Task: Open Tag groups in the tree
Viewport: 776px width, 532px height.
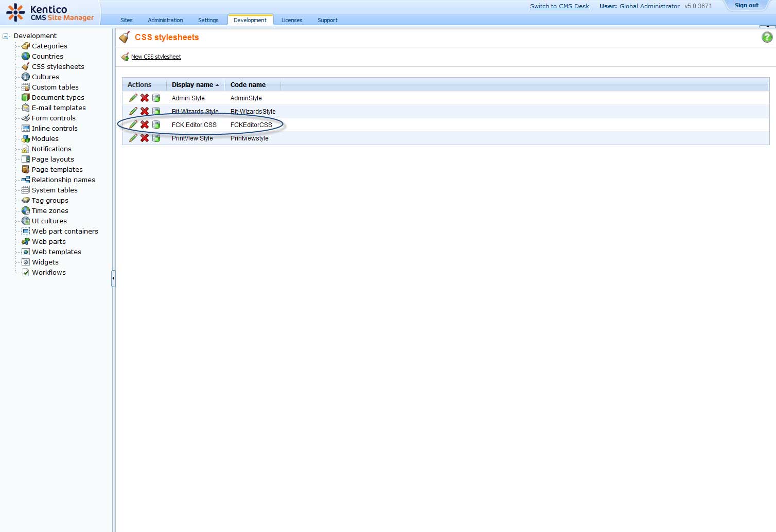Action: pyautogui.click(x=50, y=200)
